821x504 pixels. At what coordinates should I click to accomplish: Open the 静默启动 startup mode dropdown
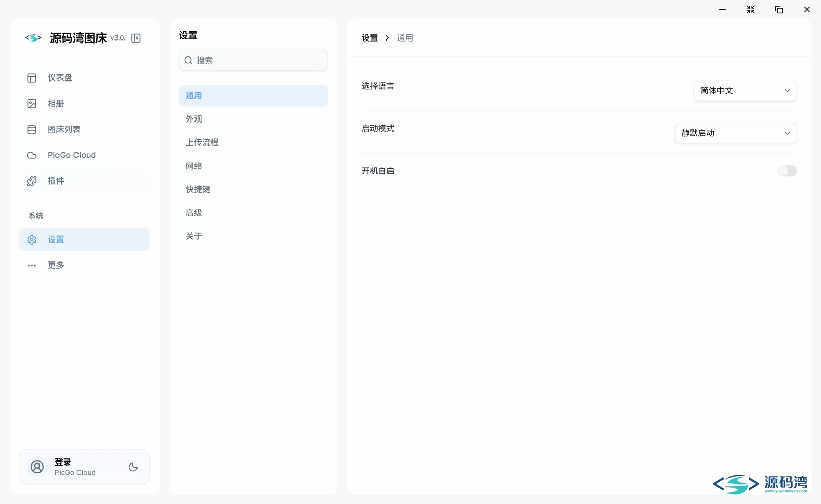[736, 133]
